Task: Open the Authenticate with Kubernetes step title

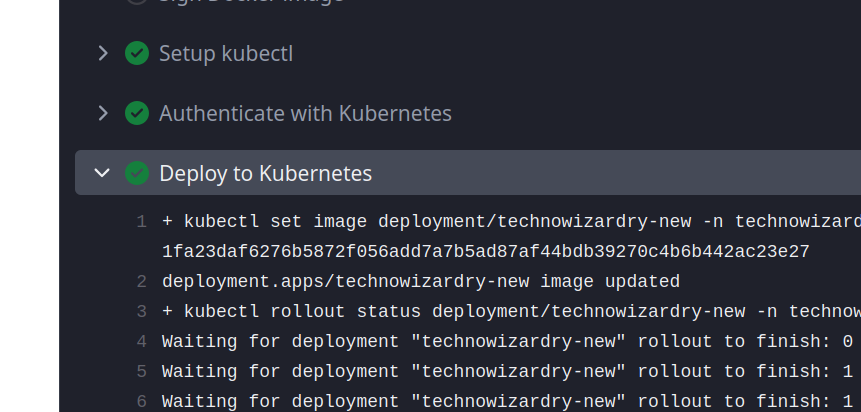Action: [305, 114]
